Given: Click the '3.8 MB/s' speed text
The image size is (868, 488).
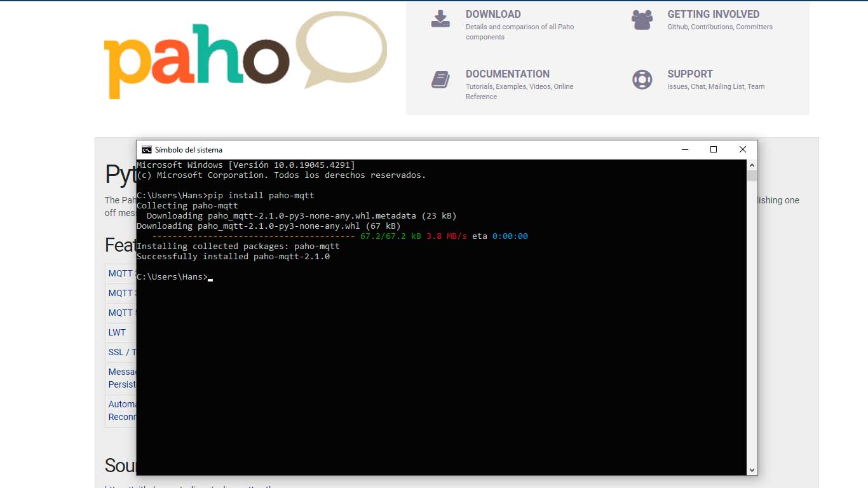Looking at the screenshot, I should 447,236.
